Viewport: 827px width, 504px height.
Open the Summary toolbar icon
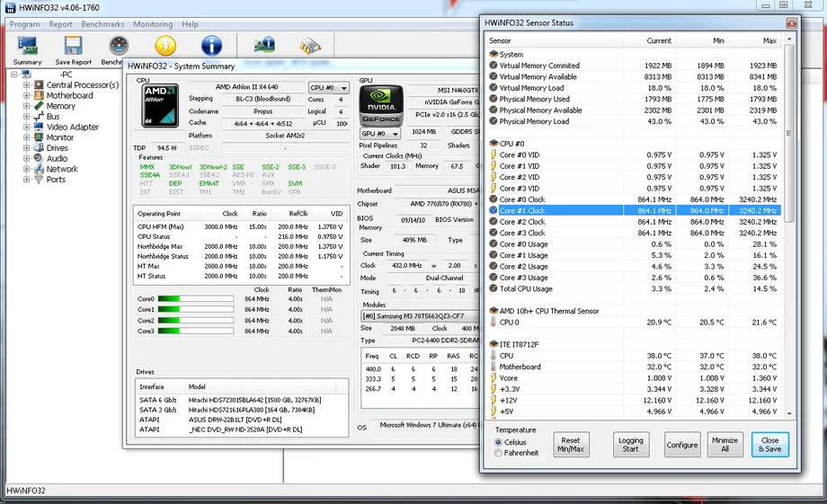click(28, 45)
